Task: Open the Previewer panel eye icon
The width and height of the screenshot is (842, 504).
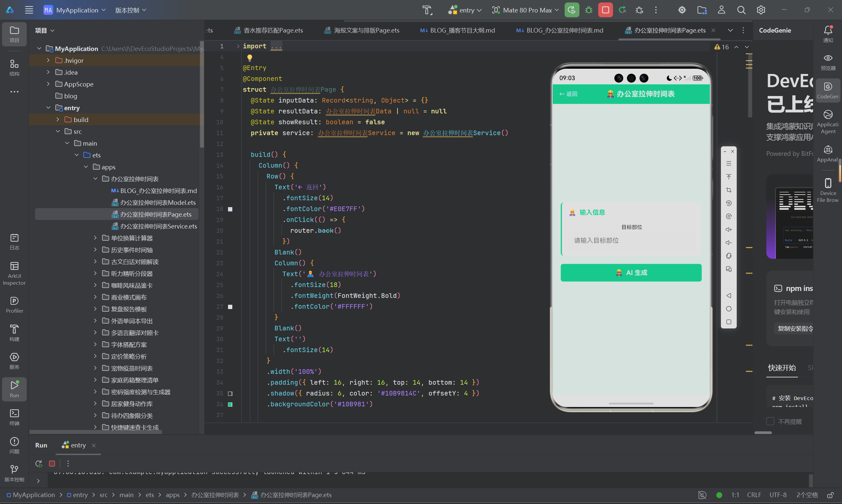Action: (x=828, y=62)
